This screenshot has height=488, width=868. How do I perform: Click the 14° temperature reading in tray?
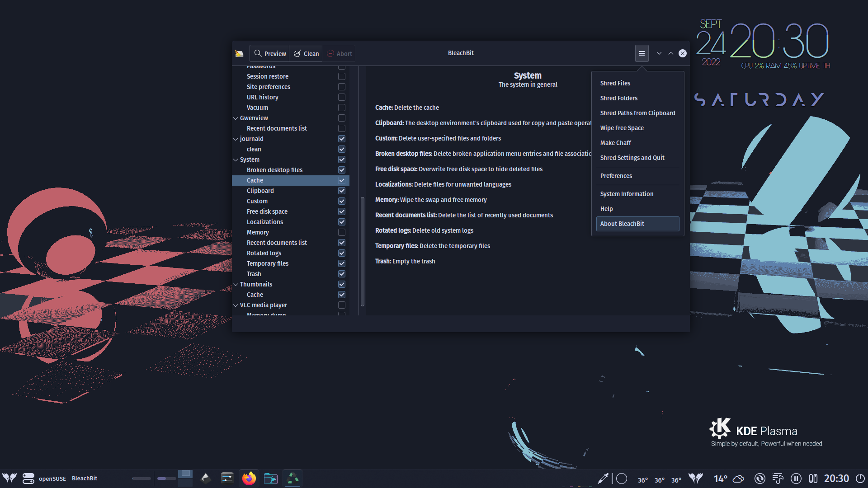click(x=721, y=479)
